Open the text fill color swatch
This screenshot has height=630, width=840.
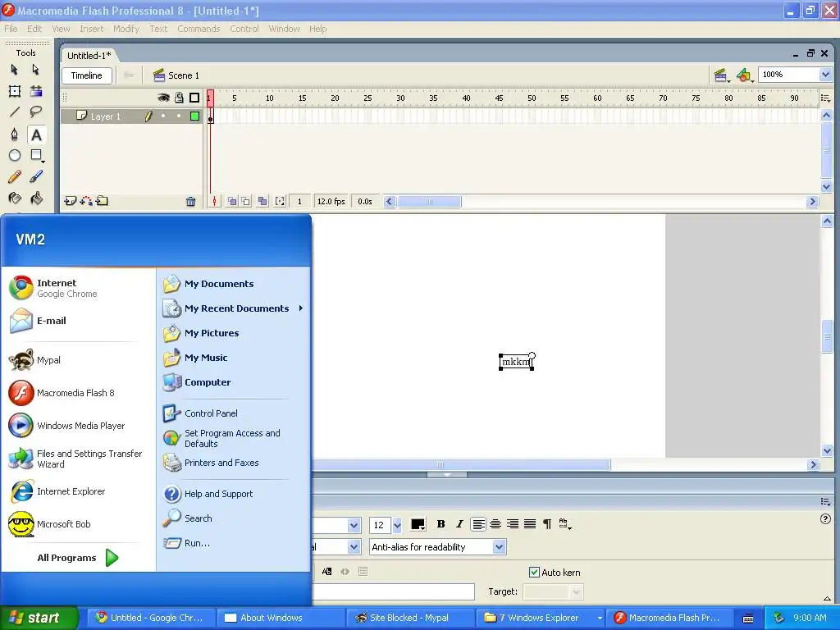pos(418,524)
